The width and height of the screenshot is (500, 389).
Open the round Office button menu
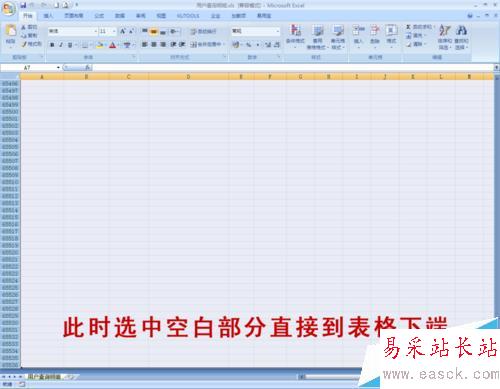click(8, 9)
